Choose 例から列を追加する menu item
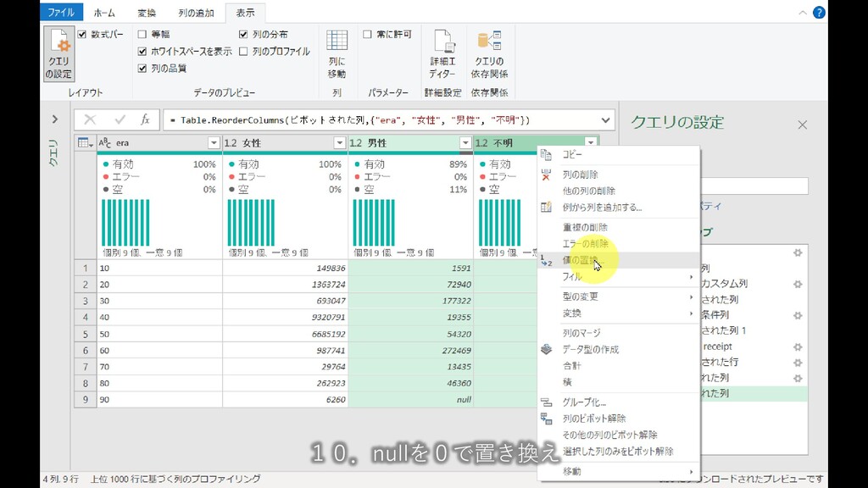Viewport: 868px width, 488px height. pyautogui.click(x=619, y=208)
